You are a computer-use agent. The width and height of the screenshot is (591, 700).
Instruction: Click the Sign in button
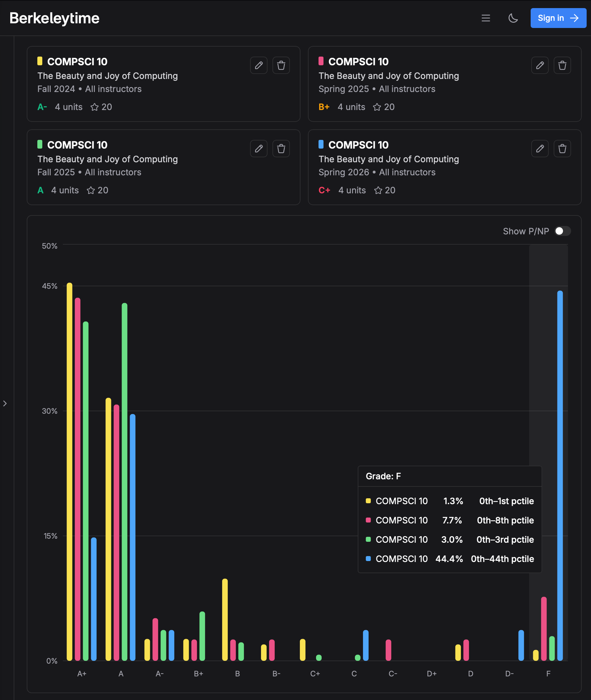point(558,18)
